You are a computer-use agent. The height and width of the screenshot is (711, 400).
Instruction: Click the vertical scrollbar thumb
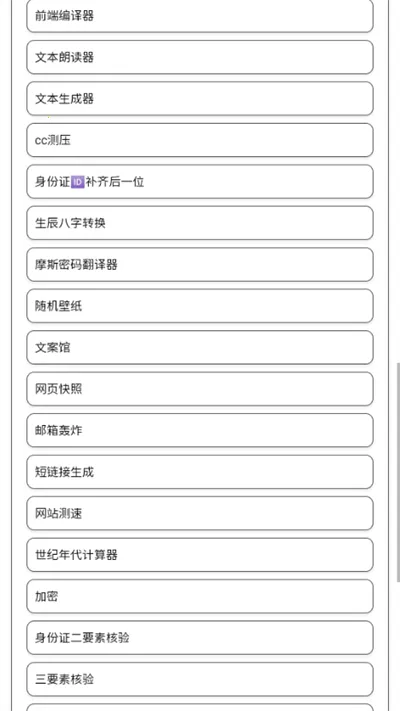click(398, 472)
